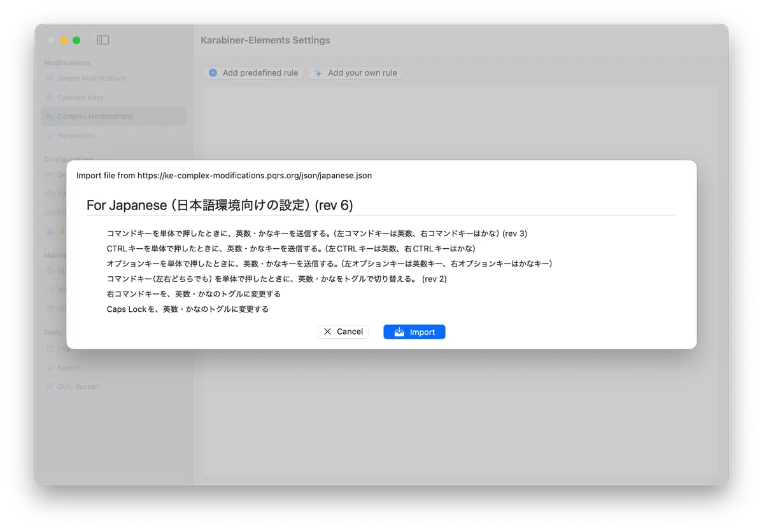The image size is (764, 532).
Task: Click the Quit, Restart icon
Action: click(50, 386)
